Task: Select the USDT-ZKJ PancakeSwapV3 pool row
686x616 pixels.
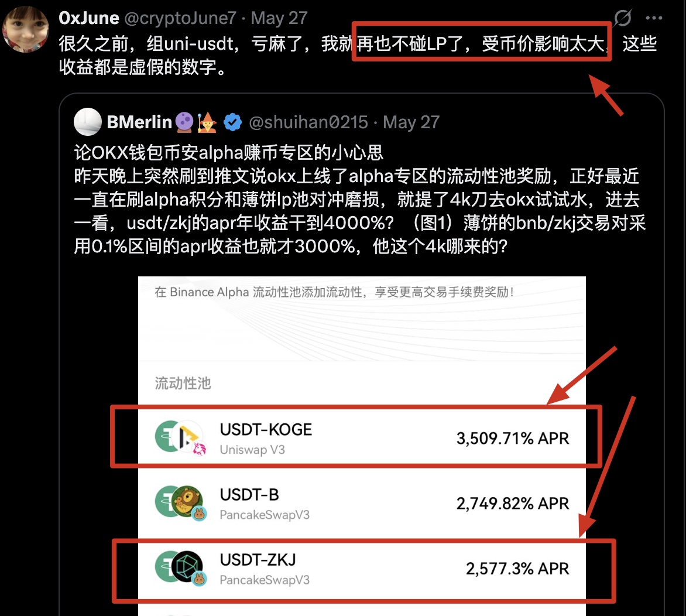Action: 362,568
